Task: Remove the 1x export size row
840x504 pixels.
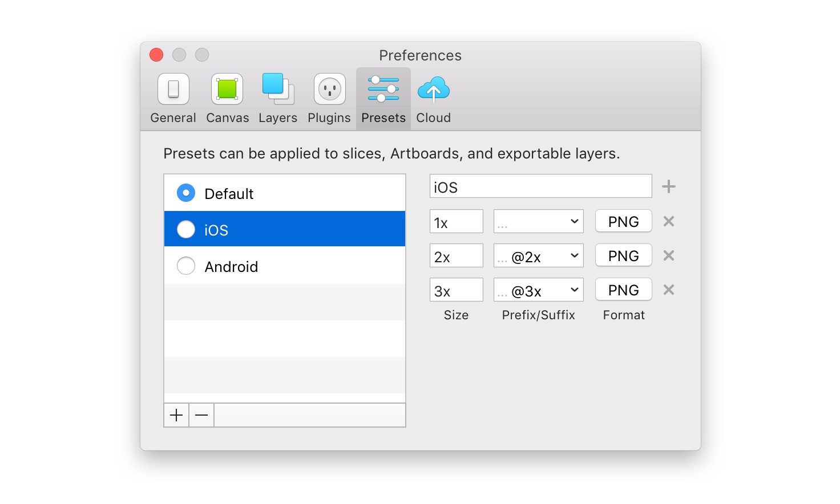Action: point(669,221)
